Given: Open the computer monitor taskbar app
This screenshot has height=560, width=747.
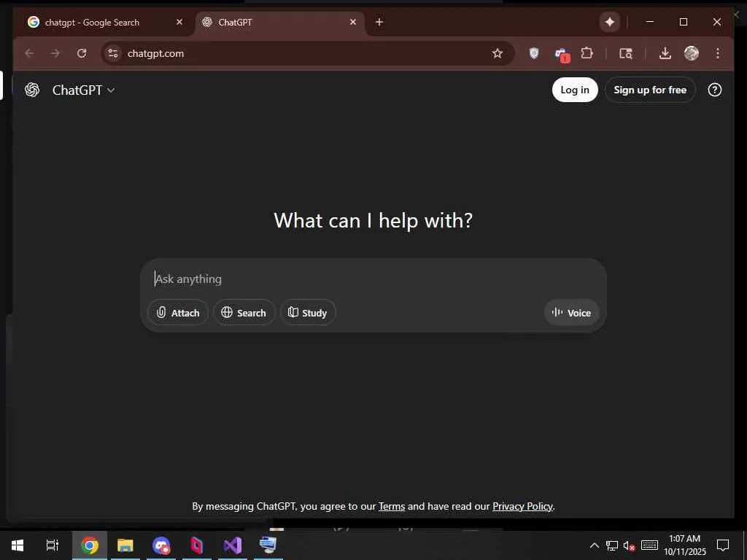Looking at the screenshot, I should click(268, 545).
